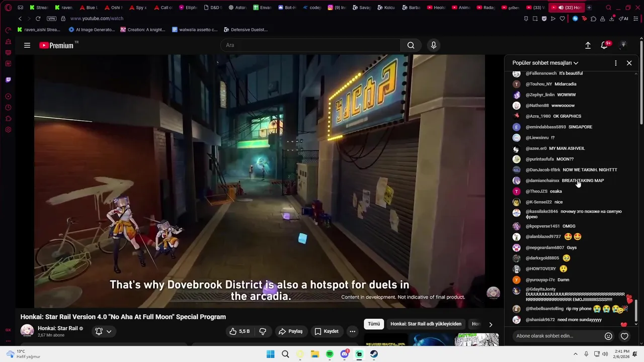The image size is (644, 362).
Task: Open the YouTube upload/create icon
Action: tap(588, 45)
